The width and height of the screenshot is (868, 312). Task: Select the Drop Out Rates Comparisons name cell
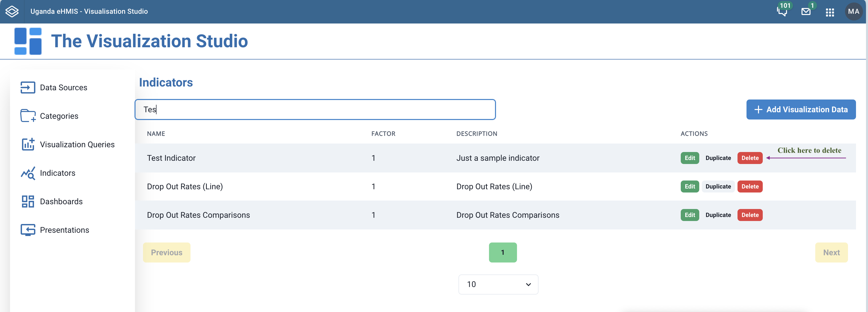pyautogui.click(x=198, y=215)
